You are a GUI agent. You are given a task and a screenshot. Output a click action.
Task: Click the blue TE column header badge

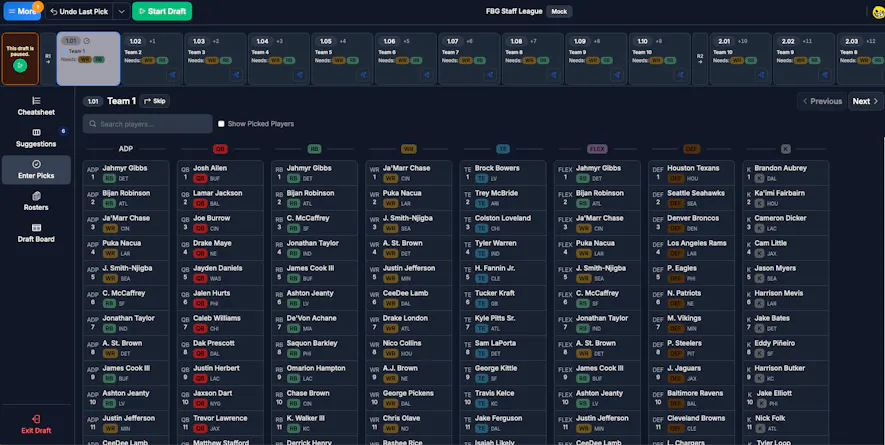point(503,149)
